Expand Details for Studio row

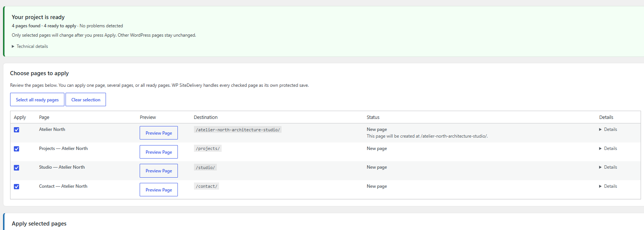point(608,167)
